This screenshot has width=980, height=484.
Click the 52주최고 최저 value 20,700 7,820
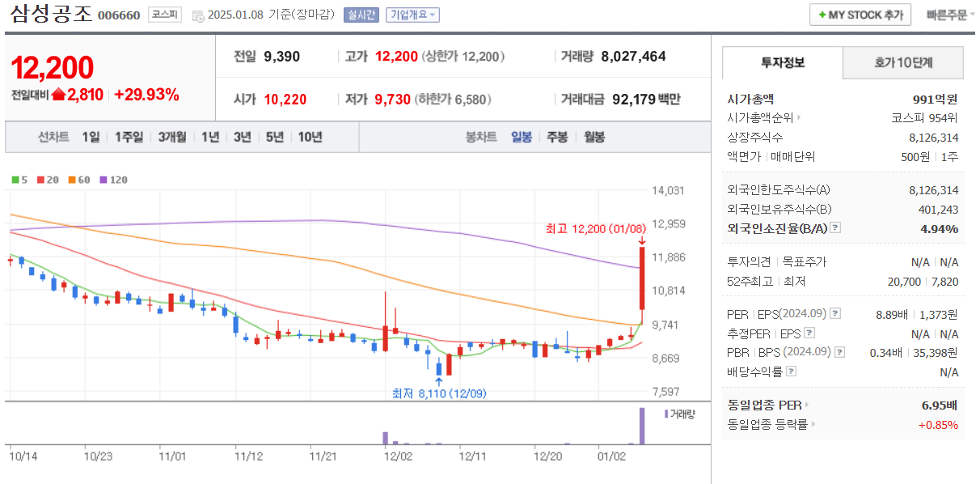923,281
